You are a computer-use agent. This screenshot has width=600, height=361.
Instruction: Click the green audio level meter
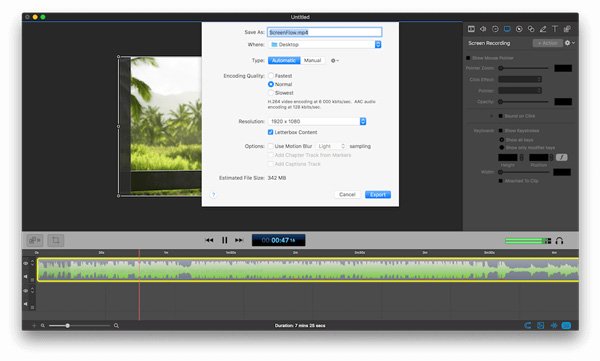528,241
